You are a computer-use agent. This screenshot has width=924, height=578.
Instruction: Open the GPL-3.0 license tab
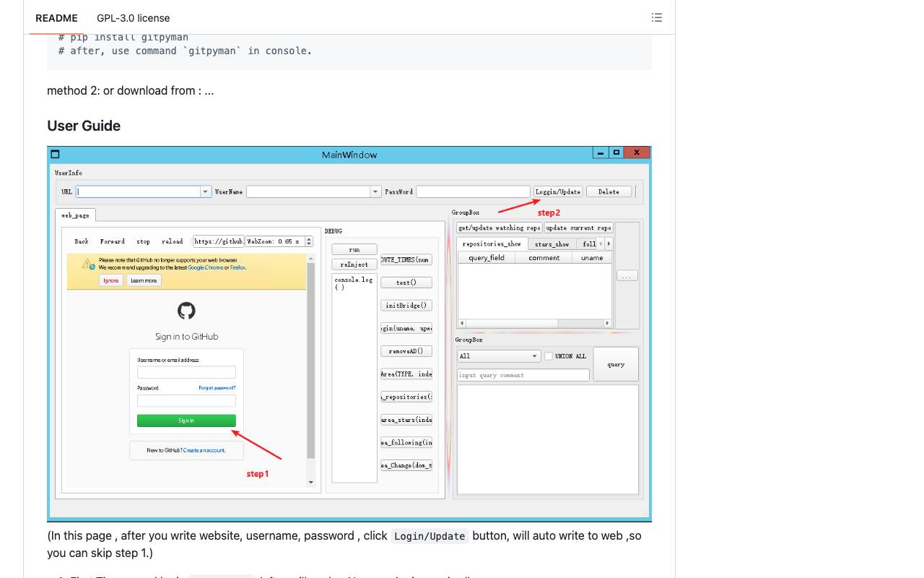coord(134,18)
